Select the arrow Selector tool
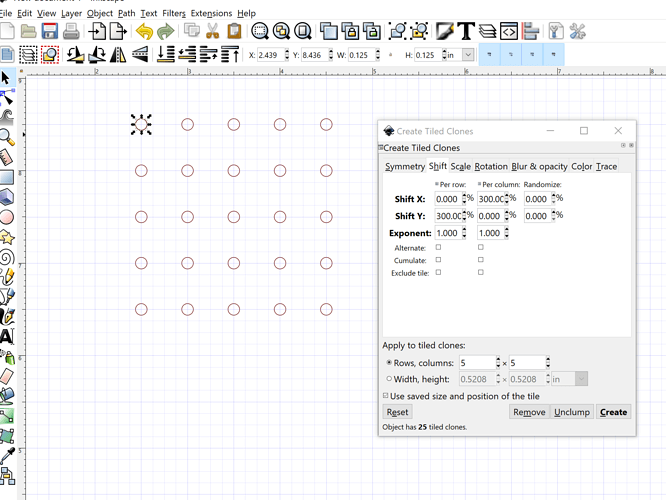The image size is (666, 500). (x=6, y=78)
